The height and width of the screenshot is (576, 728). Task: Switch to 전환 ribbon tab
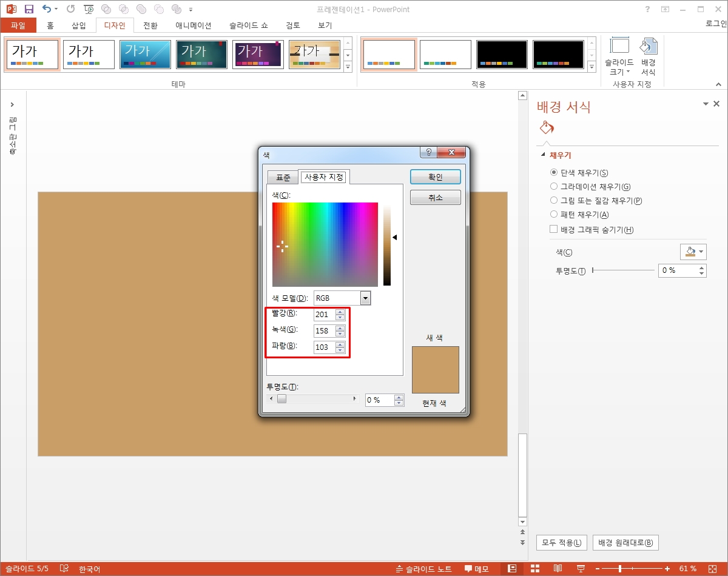tap(150, 25)
